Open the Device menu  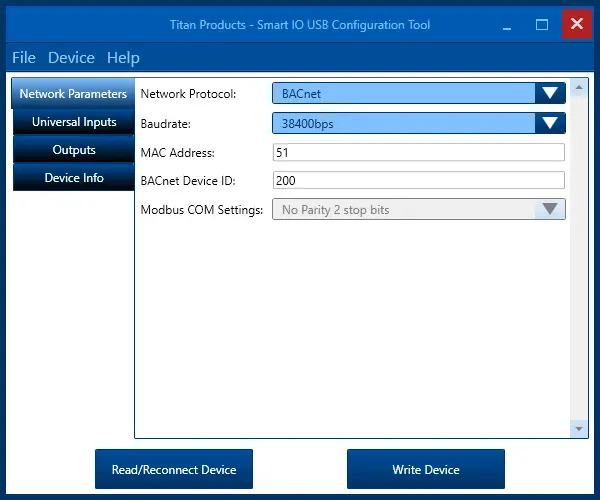pos(71,58)
